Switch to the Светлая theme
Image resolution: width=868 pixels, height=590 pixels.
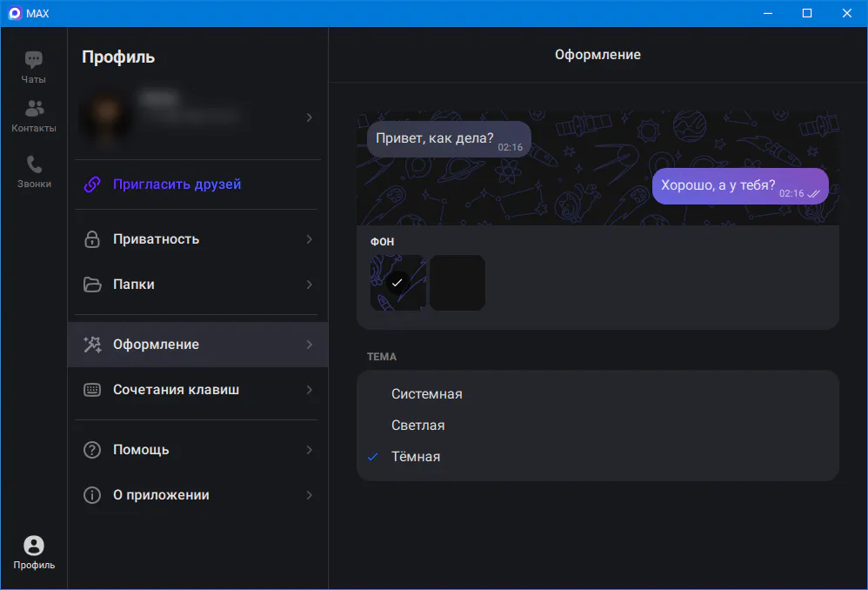tap(417, 426)
